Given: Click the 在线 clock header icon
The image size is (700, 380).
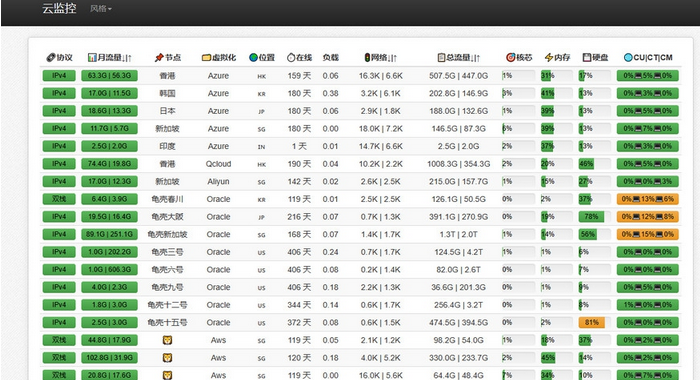Looking at the screenshot, I should tap(291, 58).
